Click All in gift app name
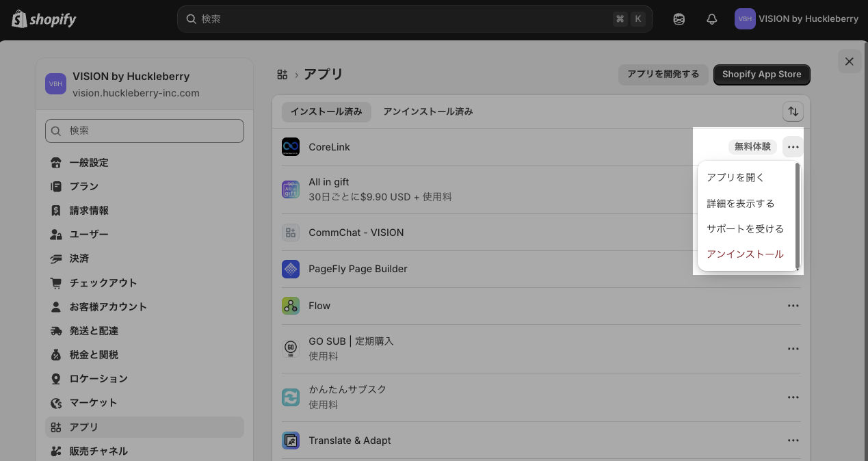The height and width of the screenshot is (461, 868). click(329, 182)
